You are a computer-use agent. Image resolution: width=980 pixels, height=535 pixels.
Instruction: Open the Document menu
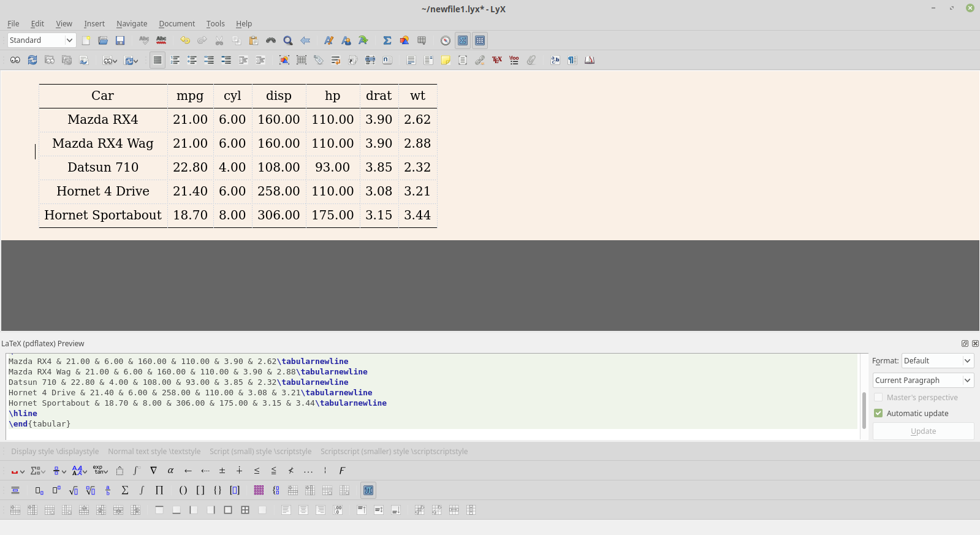click(x=177, y=24)
